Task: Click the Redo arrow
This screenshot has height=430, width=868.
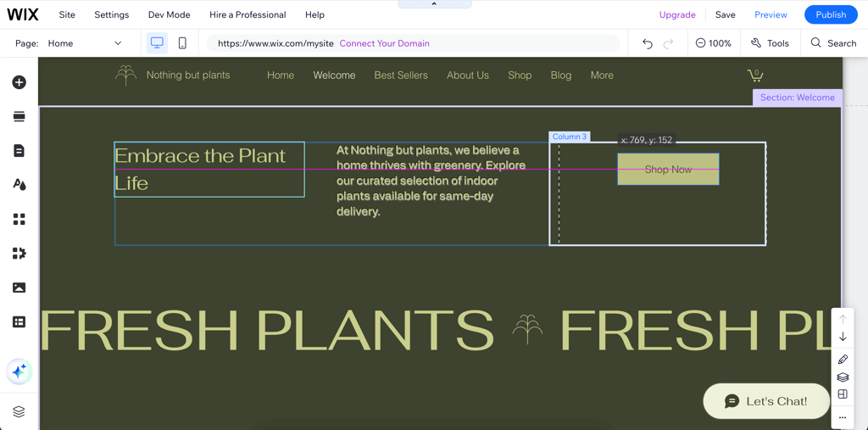Action: point(668,43)
